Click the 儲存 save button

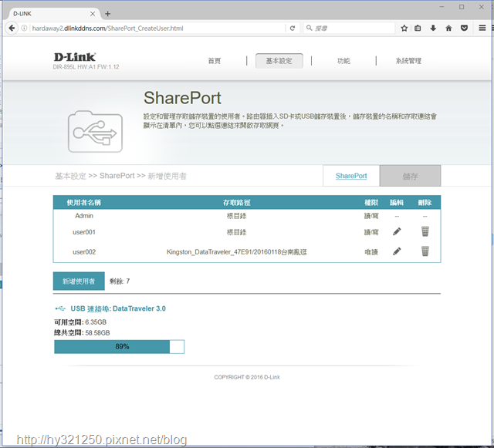pyautogui.click(x=410, y=176)
